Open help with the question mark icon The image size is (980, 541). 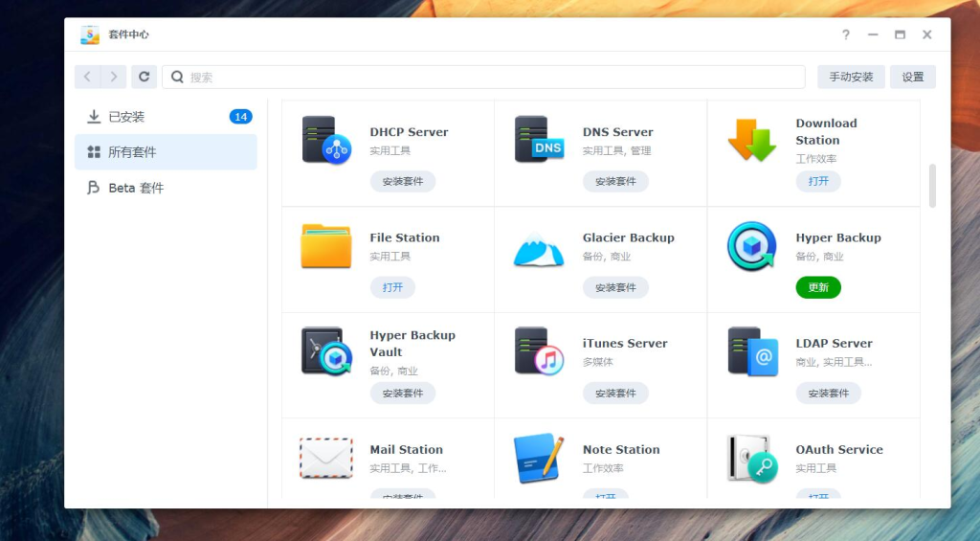coord(846,34)
